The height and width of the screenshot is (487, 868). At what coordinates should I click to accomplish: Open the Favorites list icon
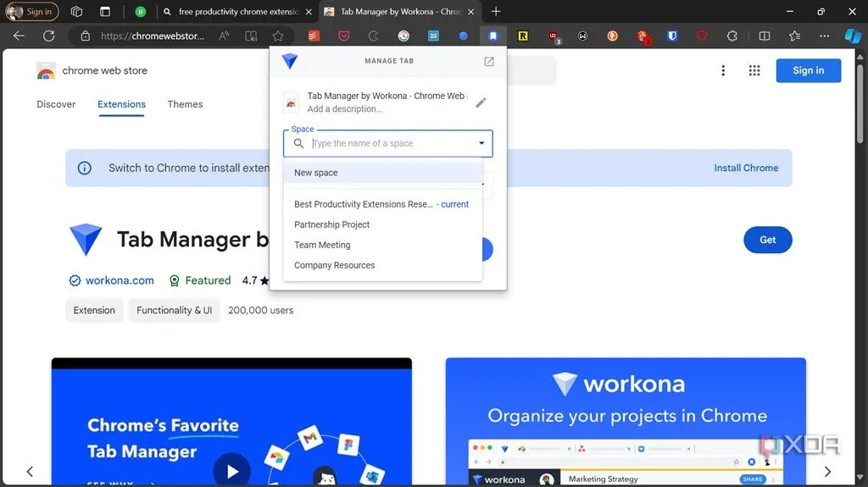coord(794,36)
